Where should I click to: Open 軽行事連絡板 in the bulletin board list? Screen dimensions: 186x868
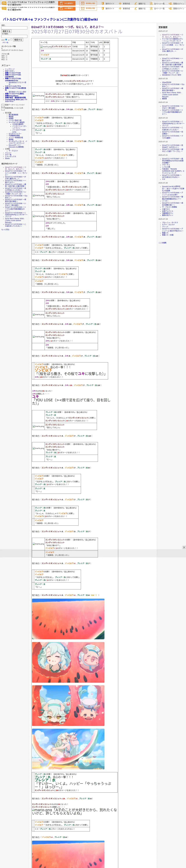13,115
